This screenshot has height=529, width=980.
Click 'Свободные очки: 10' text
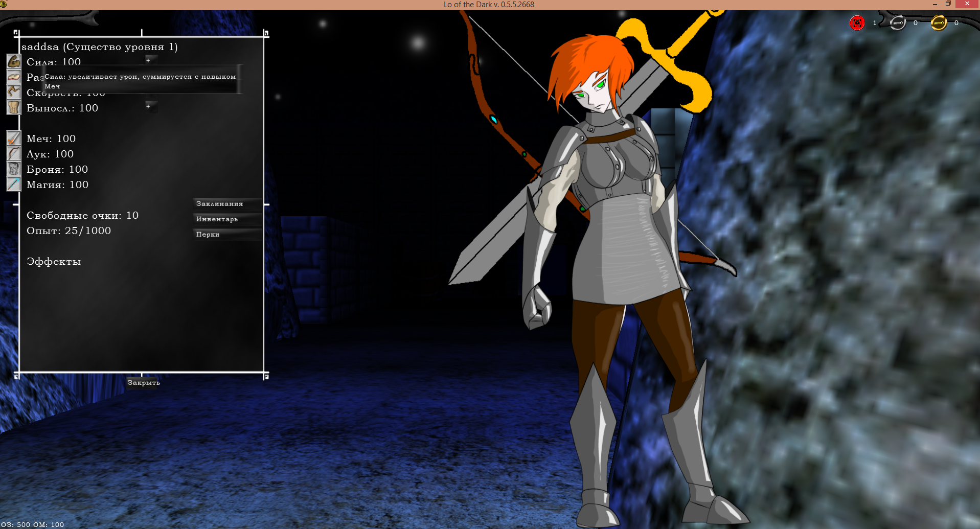click(83, 215)
